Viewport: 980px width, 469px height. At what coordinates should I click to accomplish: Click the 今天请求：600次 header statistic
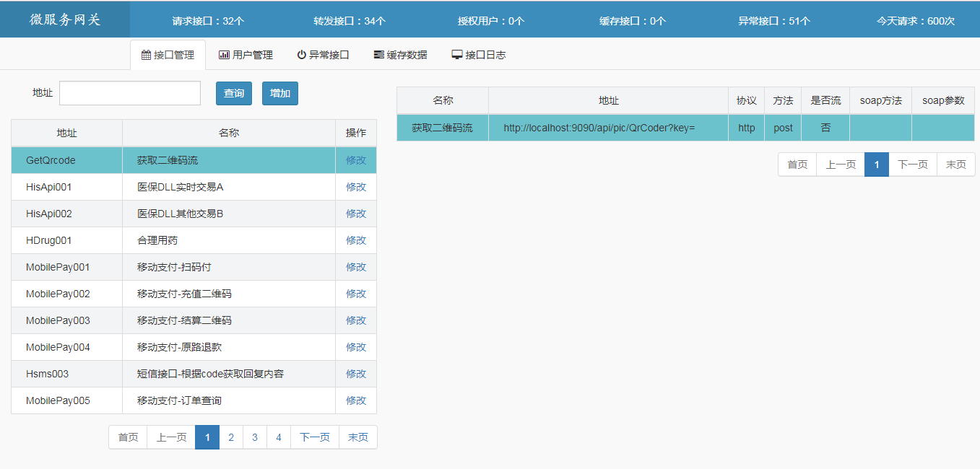[916, 21]
